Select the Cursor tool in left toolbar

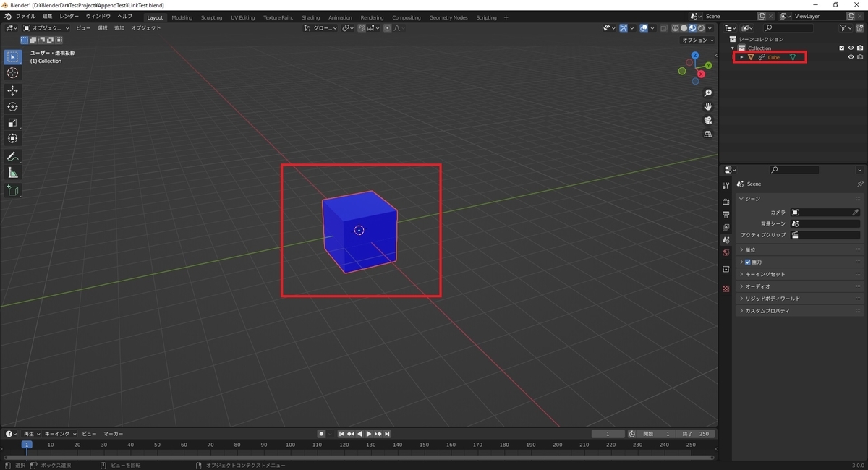pos(12,73)
